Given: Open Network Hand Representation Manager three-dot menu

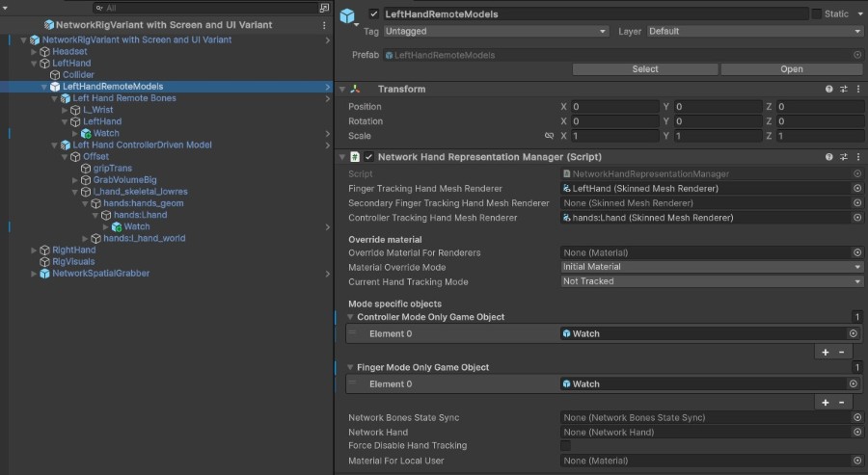Looking at the screenshot, I should click(858, 157).
